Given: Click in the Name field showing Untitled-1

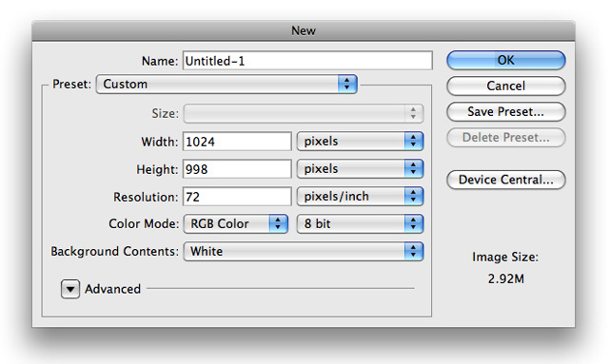Looking at the screenshot, I should [x=307, y=61].
